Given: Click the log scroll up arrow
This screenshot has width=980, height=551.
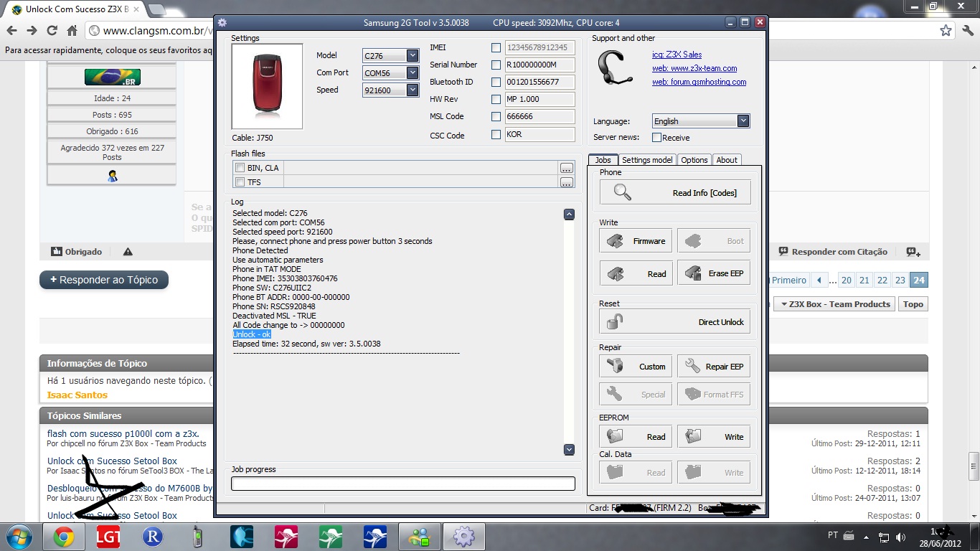Looking at the screenshot, I should click(x=569, y=214).
